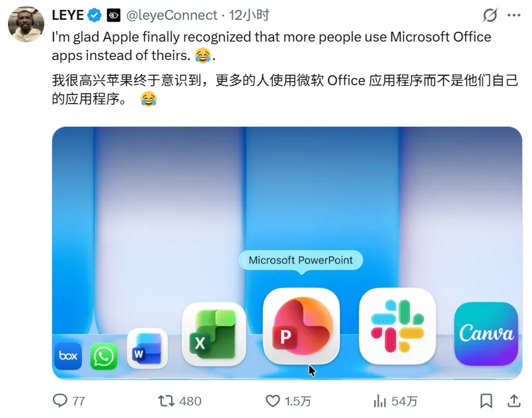Viewport: 532px width, 418px height.
Task: Open Microsoft Word dock icon
Action: [147, 348]
